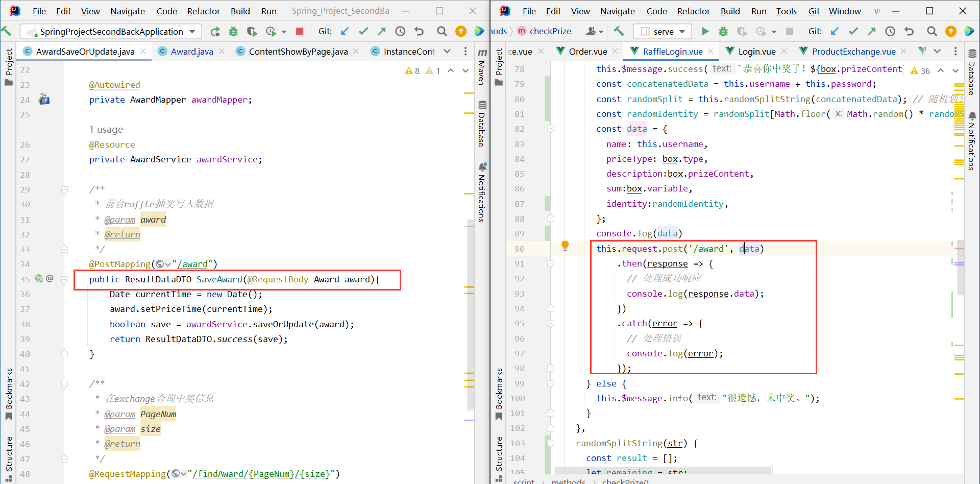Build project hammer in right window
The image size is (980, 484).
pos(619,32)
